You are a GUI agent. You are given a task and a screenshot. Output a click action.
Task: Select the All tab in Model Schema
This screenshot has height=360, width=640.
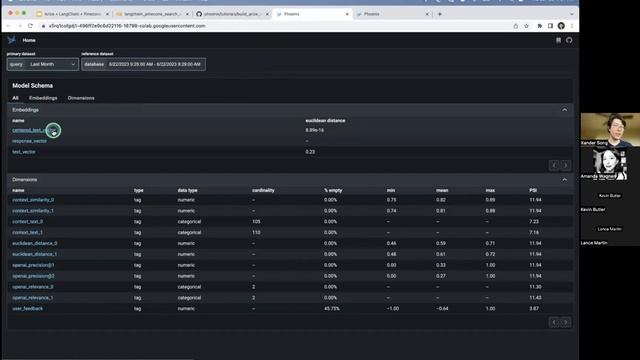point(15,98)
